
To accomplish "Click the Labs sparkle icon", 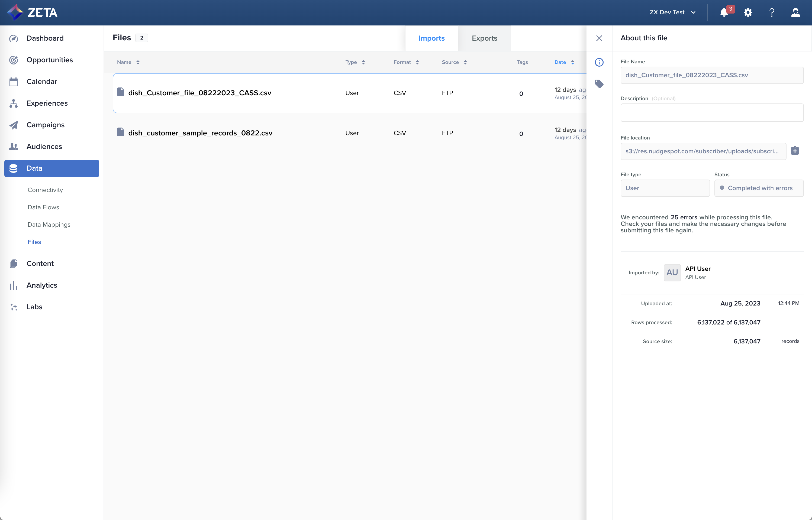I will (14, 307).
